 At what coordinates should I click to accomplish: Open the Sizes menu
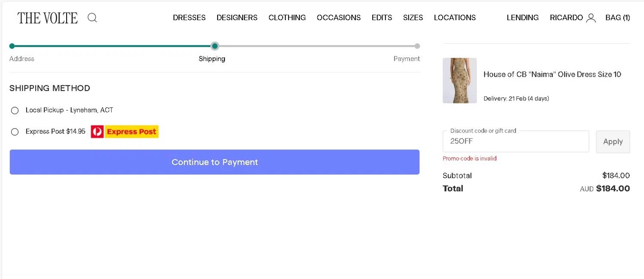[x=413, y=18]
